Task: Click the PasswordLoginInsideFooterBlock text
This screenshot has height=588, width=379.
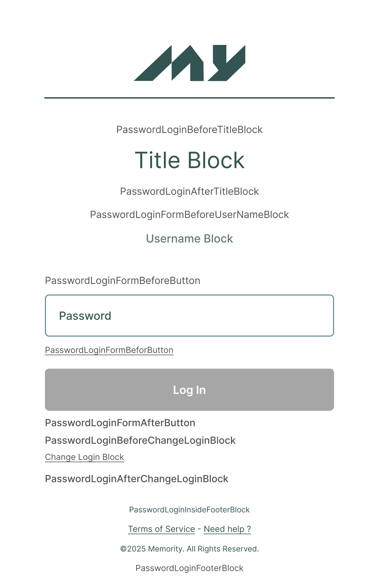Action: coord(189,509)
